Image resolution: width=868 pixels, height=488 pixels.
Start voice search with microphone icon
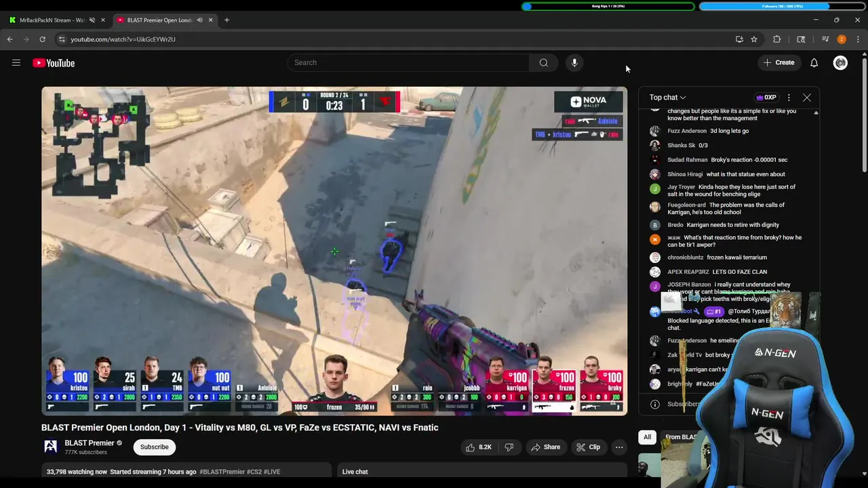click(x=574, y=62)
